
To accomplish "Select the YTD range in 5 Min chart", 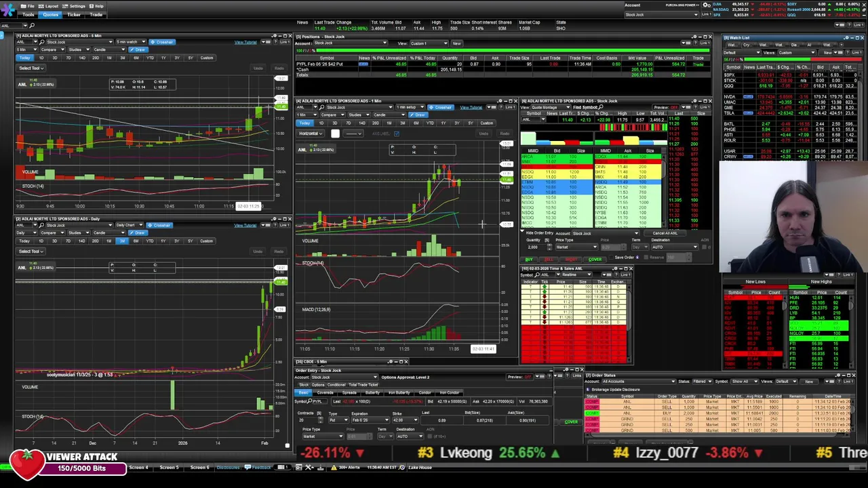I will 150,58.
